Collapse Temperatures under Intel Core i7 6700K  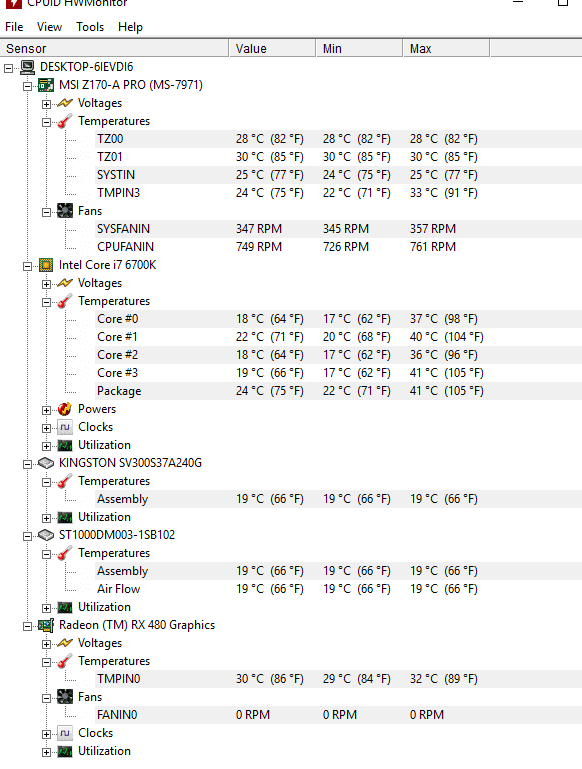(46, 302)
